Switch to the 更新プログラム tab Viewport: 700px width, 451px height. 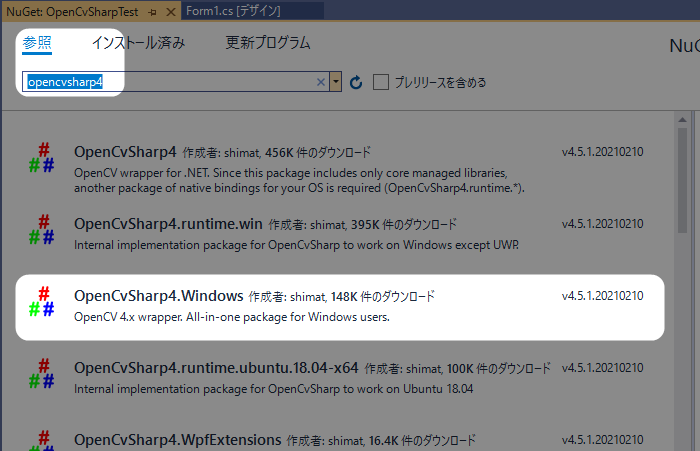[267, 43]
